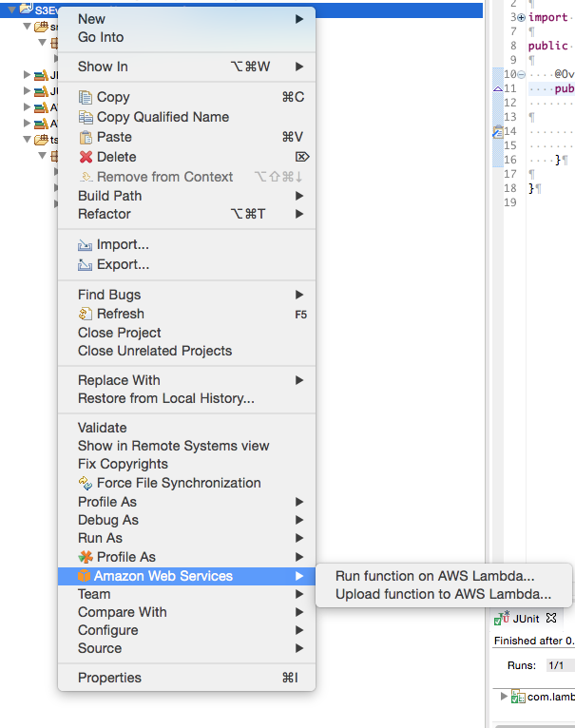
Task: Select Properties at menu bottom
Action: click(186, 678)
